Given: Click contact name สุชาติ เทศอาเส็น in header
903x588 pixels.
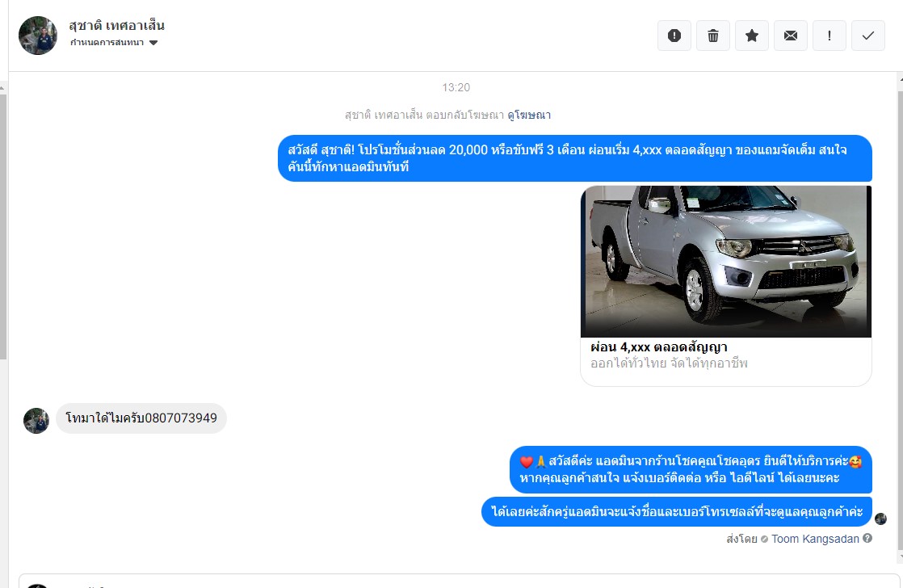Looking at the screenshot, I should pos(116,25).
